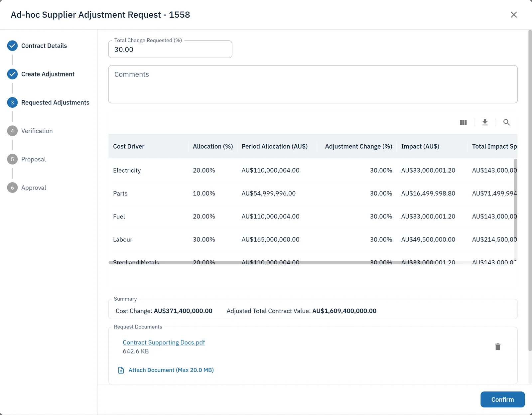Select the Fuel cost driver row
The width and height of the screenshot is (532, 415).
coord(313,216)
